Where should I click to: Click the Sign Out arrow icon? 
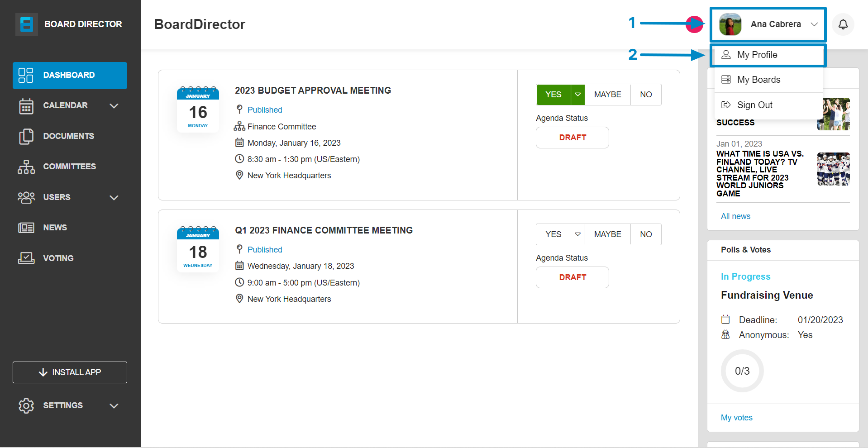726,105
